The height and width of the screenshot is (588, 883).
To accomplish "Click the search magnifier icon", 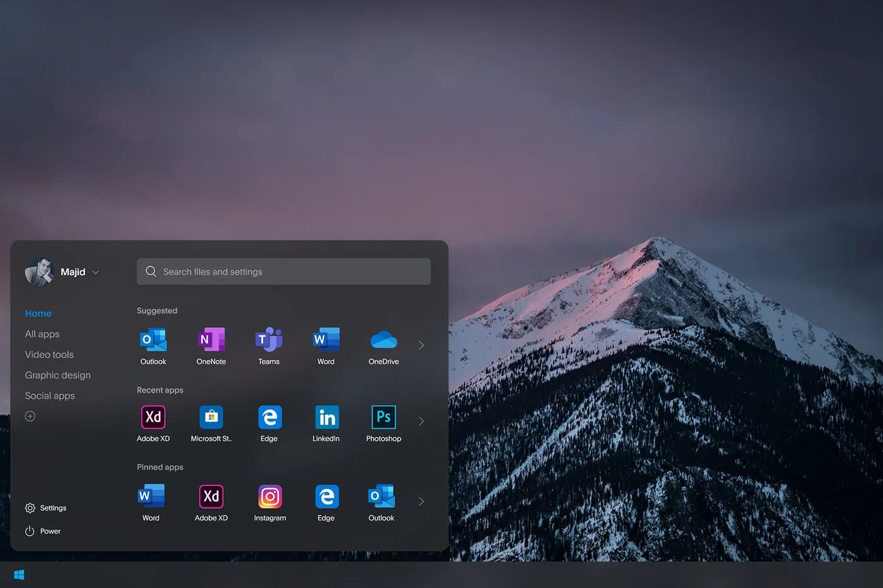I will [x=151, y=272].
